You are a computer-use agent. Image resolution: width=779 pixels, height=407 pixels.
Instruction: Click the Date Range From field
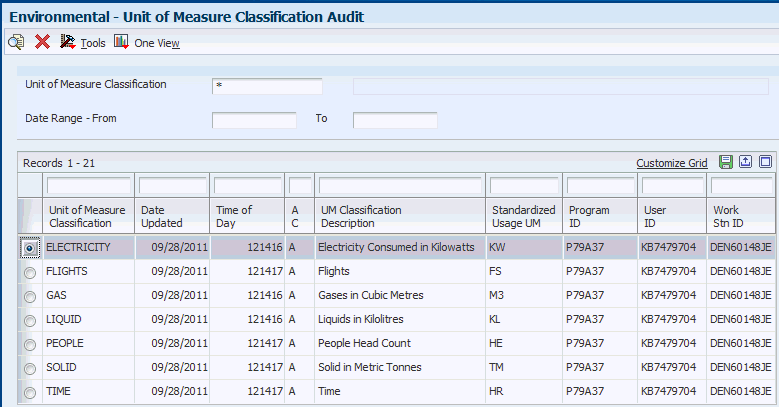coord(254,120)
